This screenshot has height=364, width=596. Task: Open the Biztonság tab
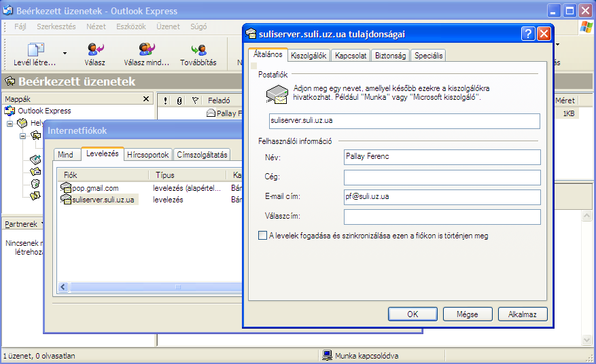coord(391,56)
